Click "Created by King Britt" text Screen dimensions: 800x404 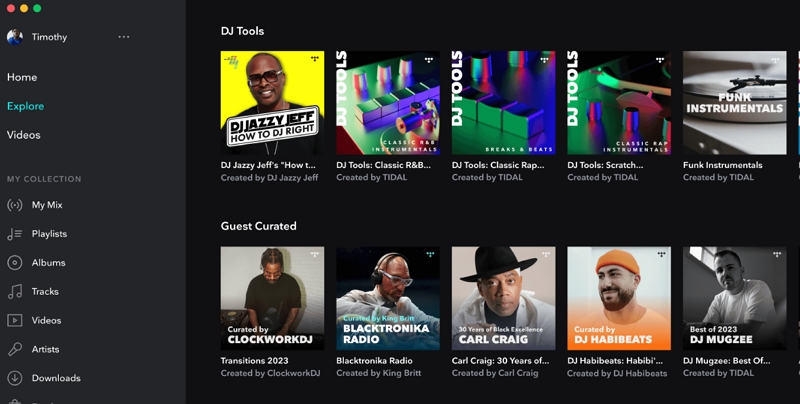379,373
